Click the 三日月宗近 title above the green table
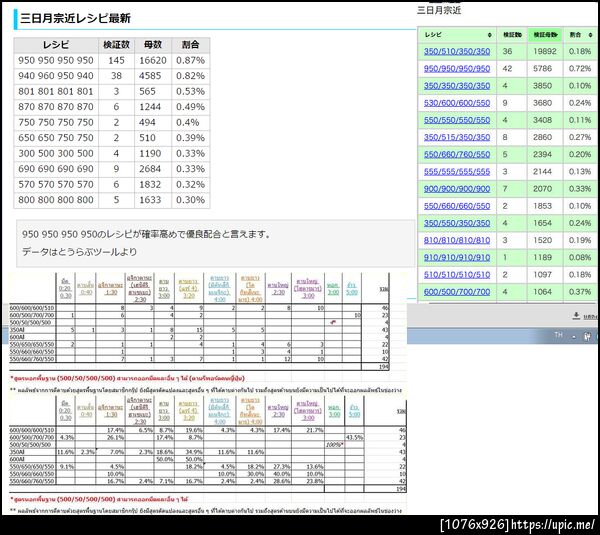 pos(439,10)
